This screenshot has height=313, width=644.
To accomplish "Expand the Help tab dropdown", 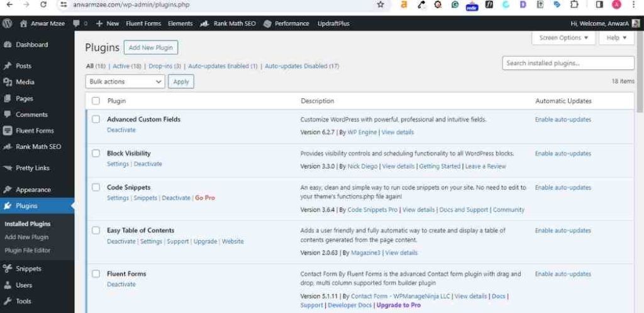I will [616, 38].
